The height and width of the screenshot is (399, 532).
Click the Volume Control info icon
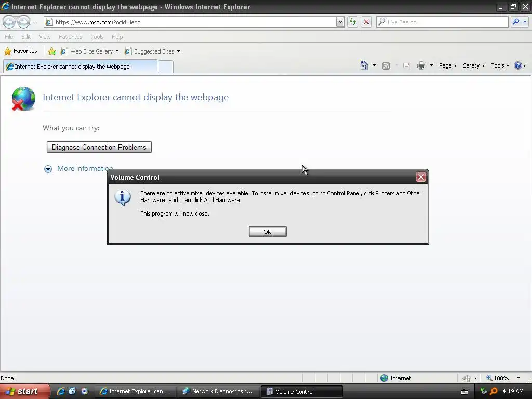[123, 198]
